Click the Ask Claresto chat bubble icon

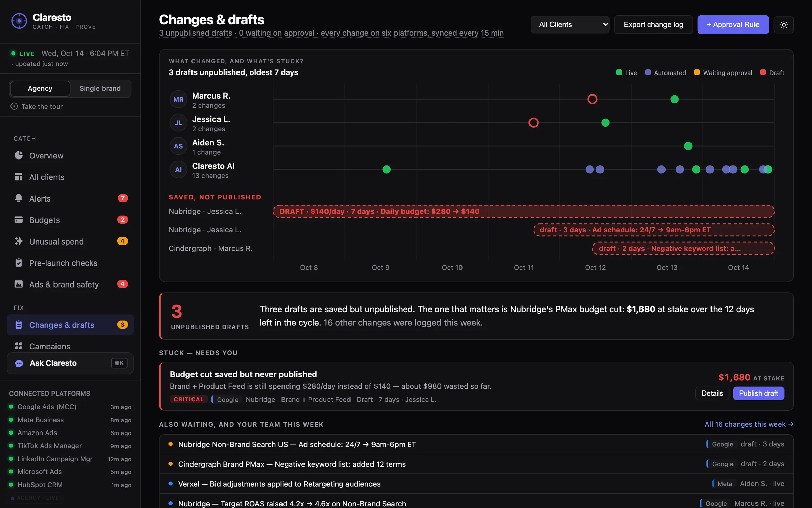[19, 363]
